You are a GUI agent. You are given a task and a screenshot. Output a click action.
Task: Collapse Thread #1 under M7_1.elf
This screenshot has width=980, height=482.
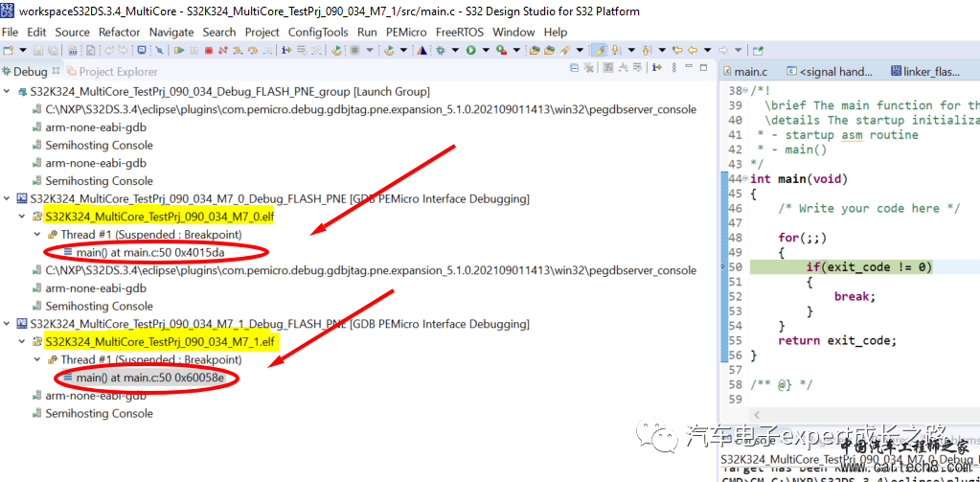click(x=36, y=360)
